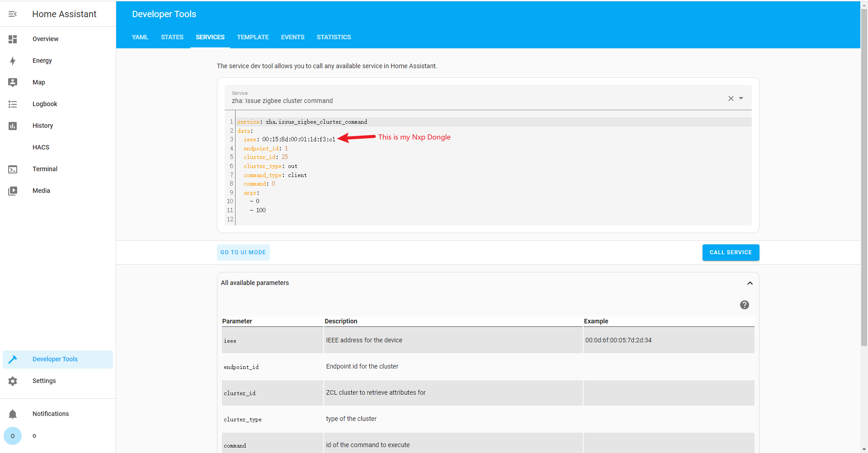Click the Home Assistant title
868x453 pixels.
pos(64,14)
